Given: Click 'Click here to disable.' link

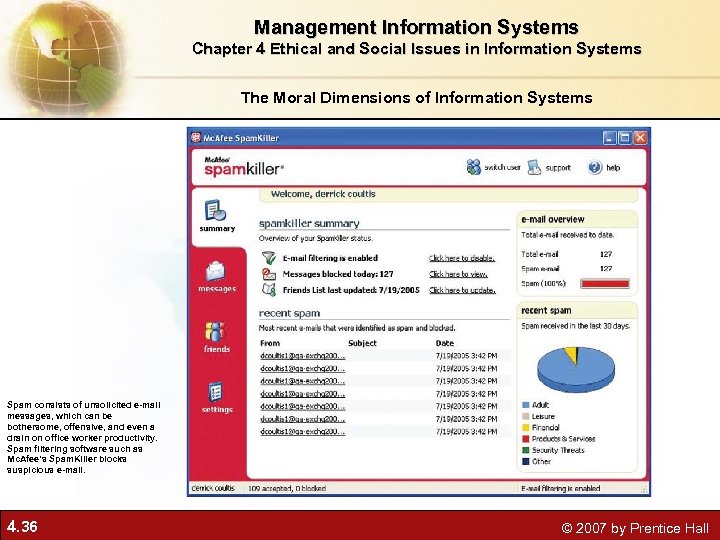Looking at the screenshot, I should pos(462,258).
